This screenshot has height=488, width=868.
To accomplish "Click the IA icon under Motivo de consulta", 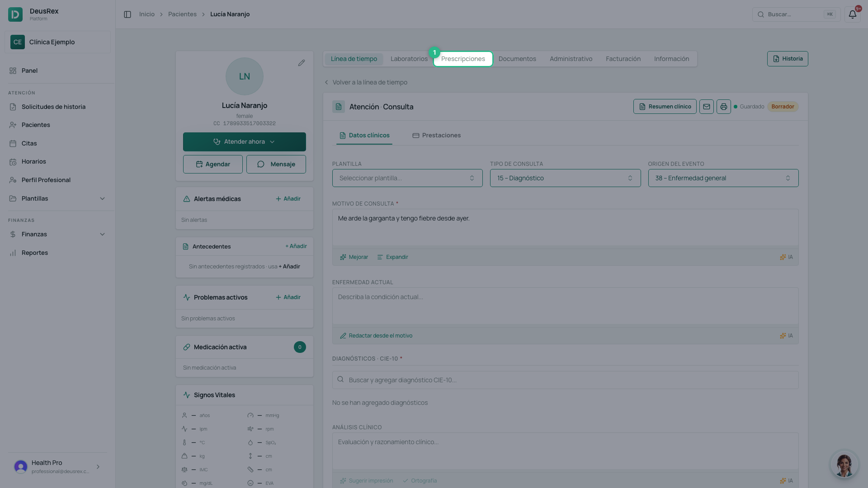I will click(x=786, y=257).
